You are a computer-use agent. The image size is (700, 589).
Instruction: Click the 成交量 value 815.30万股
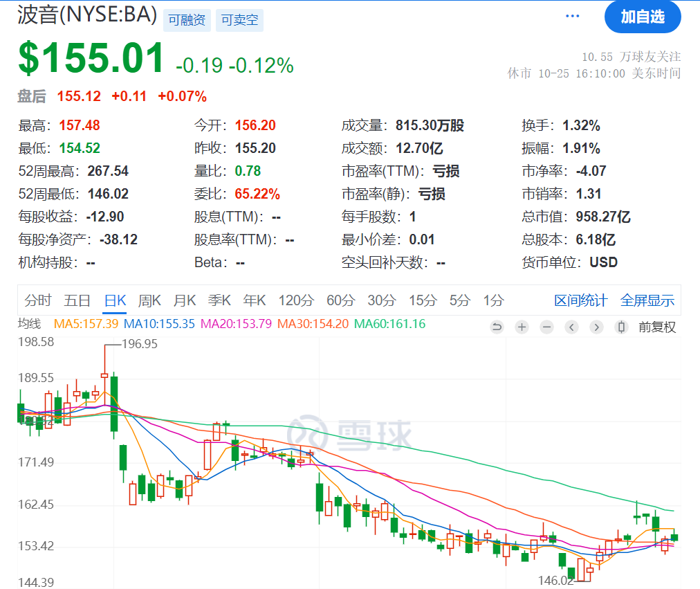[x=430, y=125]
